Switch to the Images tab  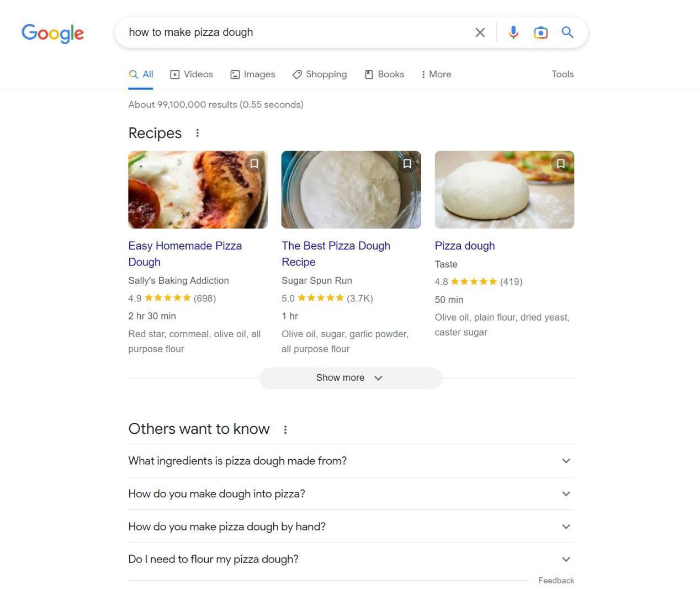pyautogui.click(x=253, y=75)
